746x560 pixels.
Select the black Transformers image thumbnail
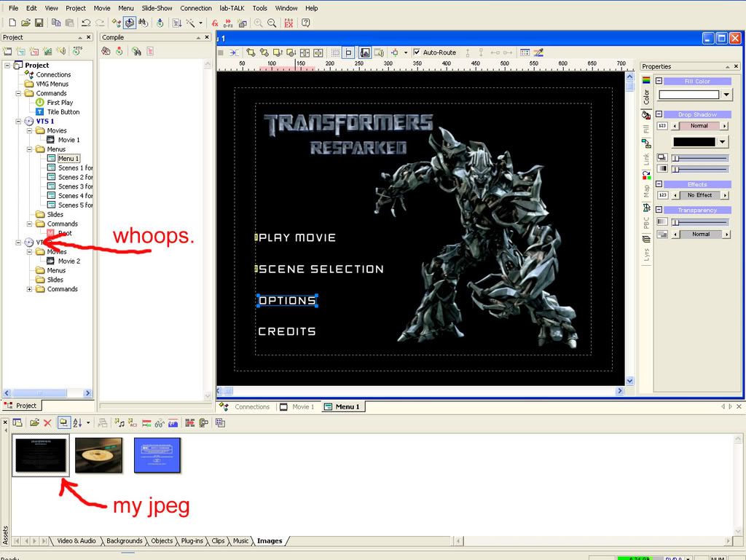coord(41,455)
